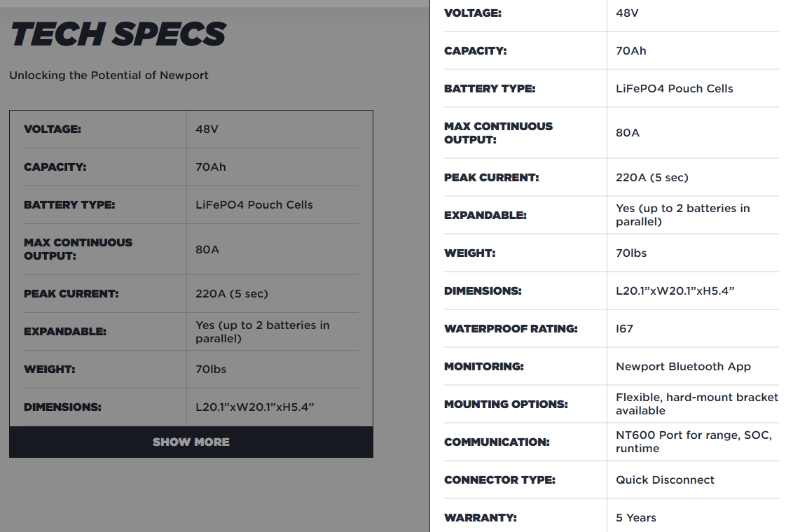Screen dimensions: 786x532
Task: Click the SHOW MORE button
Action: click(x=191, y=442)
